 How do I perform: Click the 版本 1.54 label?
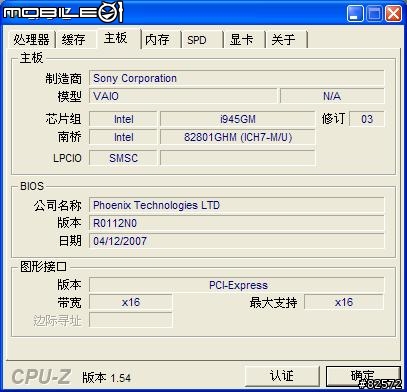(x=107, y=378)
